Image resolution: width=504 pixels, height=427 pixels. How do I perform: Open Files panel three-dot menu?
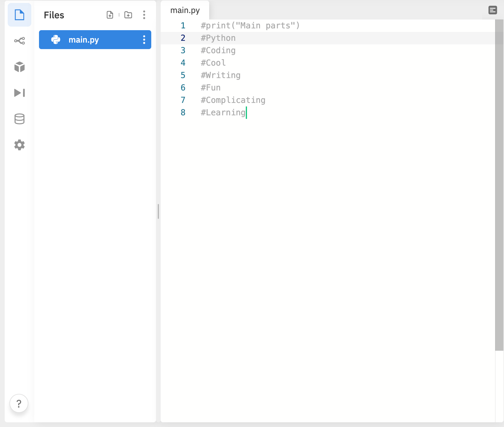click(144, 15)
